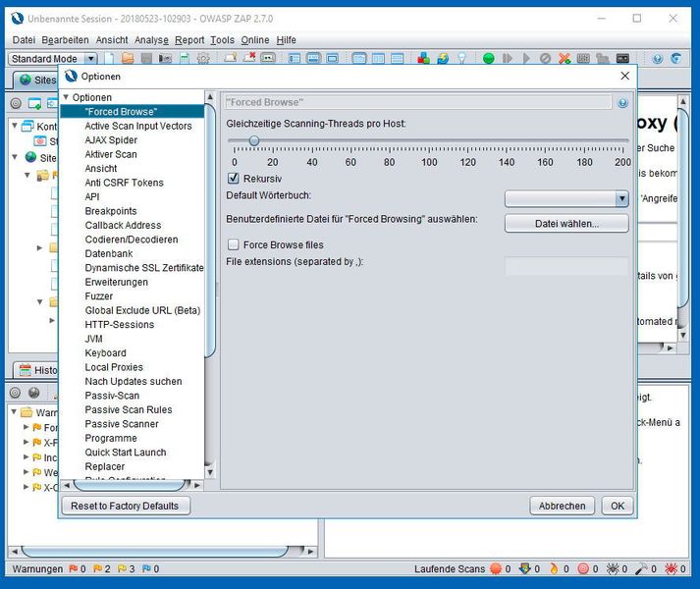Open the Hilfe menu

coord(286,40)
